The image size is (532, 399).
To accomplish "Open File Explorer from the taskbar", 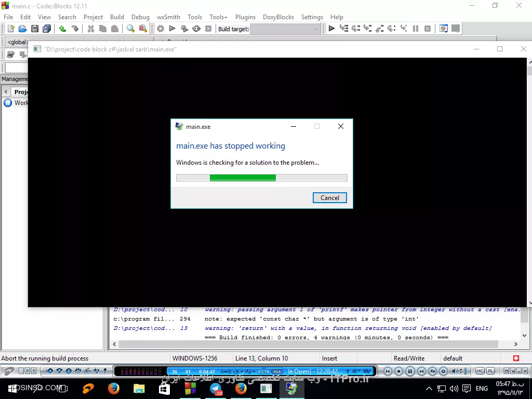I will [139, 389].
